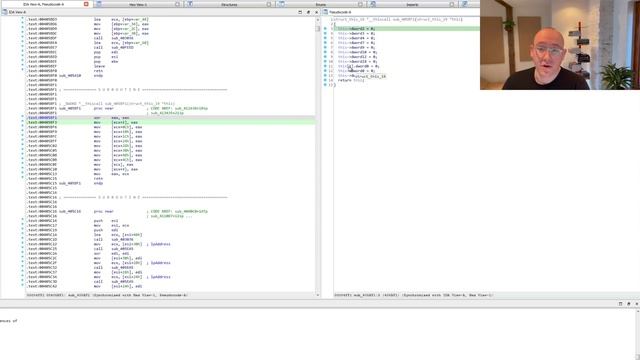
Task: Click the 'push esi' instruction
Action: click(106, 221)
